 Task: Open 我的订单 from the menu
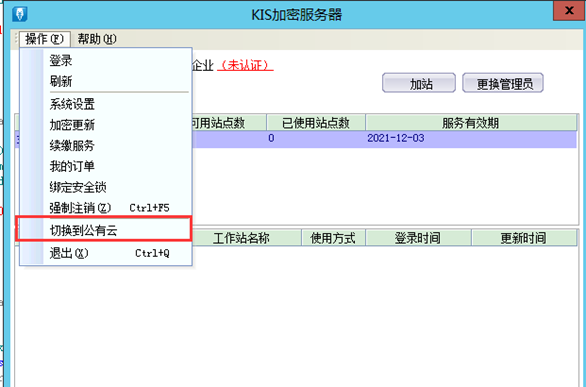(106, 166)
